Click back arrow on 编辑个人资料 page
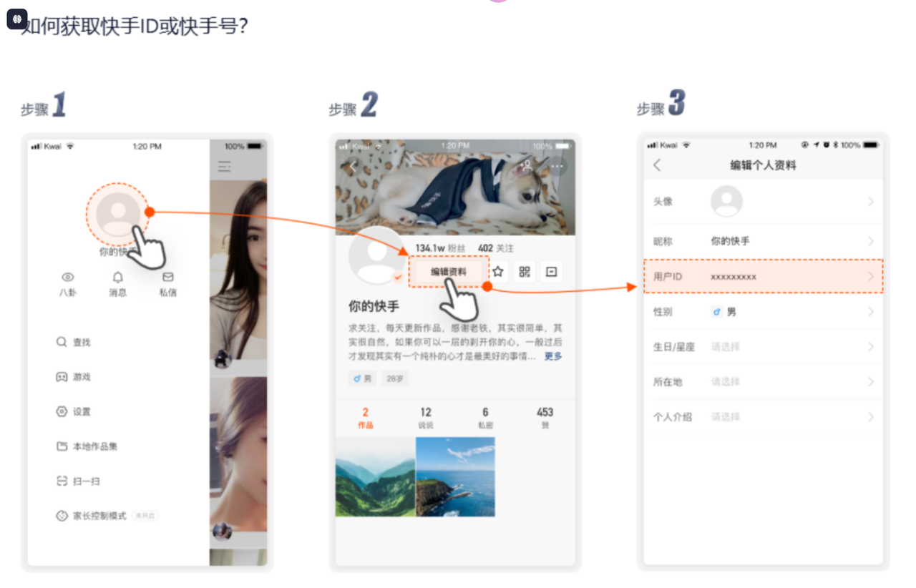916x588 pixels. [658, 165]
